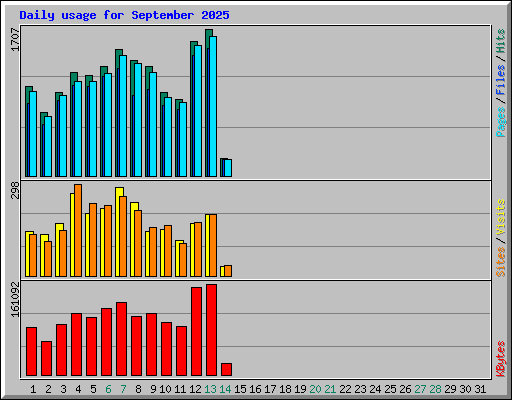Viewport: 512px width, 400px height.
Task: Click green day 27 on the x-axis
Action: click(420, 389)
